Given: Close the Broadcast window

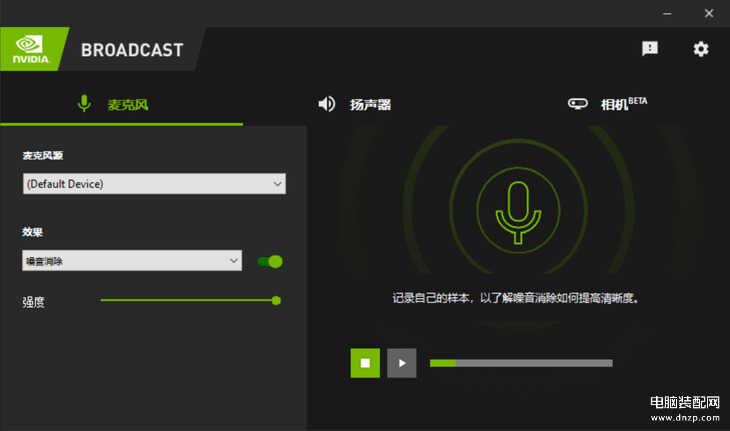Looking at the screenshot, I should [x=709, y=13].
